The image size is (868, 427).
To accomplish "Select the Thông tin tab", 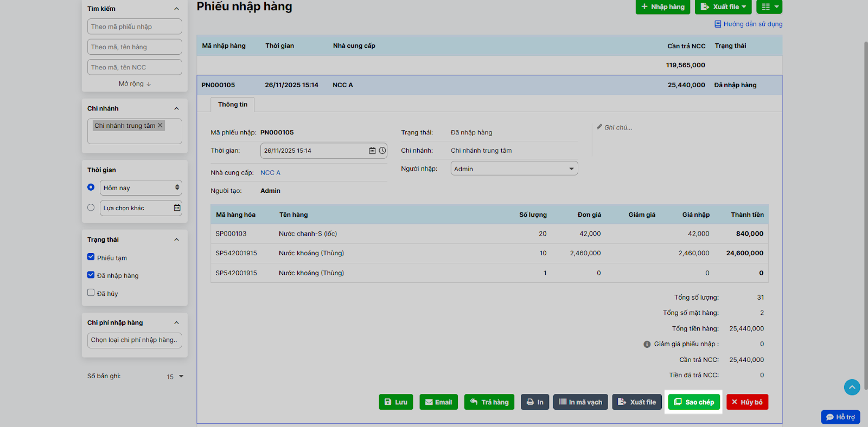I will point(233,105).
